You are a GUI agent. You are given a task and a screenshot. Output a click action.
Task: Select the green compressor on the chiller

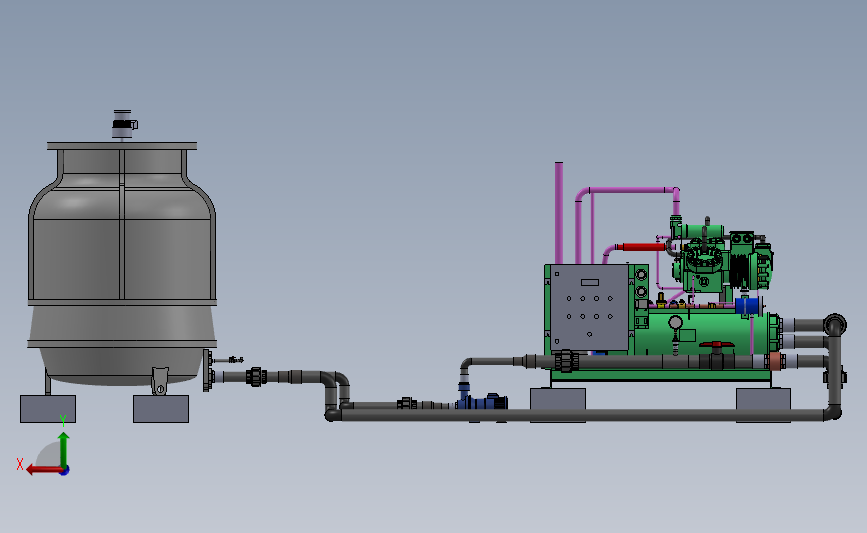click(722, 259)
